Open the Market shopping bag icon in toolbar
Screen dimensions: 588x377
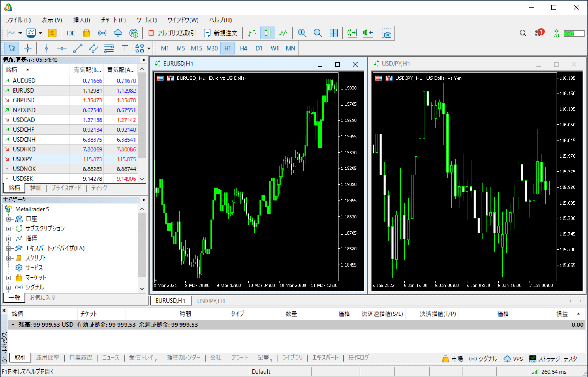pos(87,33)
